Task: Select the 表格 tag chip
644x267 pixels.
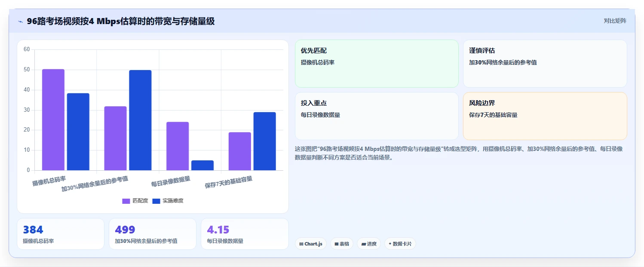Action: point(342,244)
